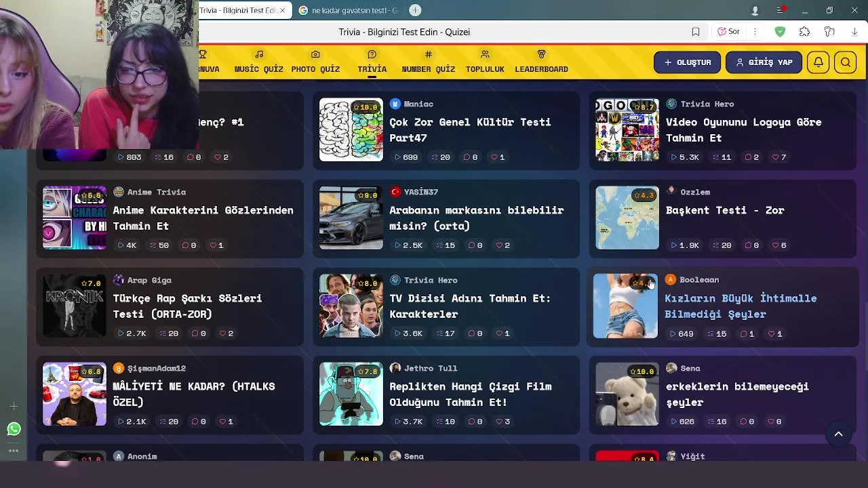This screenshot has width=868, height=488.
Task: Click the brain thumbnail of Genel Kültür quiz
Action: coord(351,129)
